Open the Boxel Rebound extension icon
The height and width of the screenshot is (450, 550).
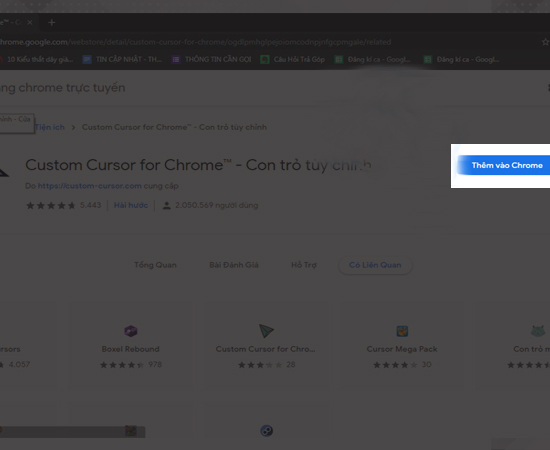[x=131, y=331]
